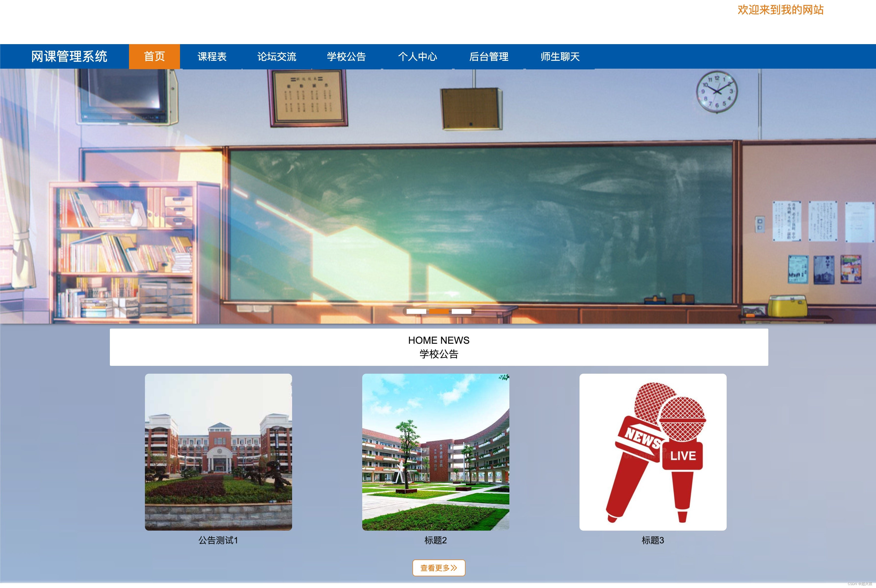
Task: Click the 网课管理系统 site title
Action: [x=69, y=57]
